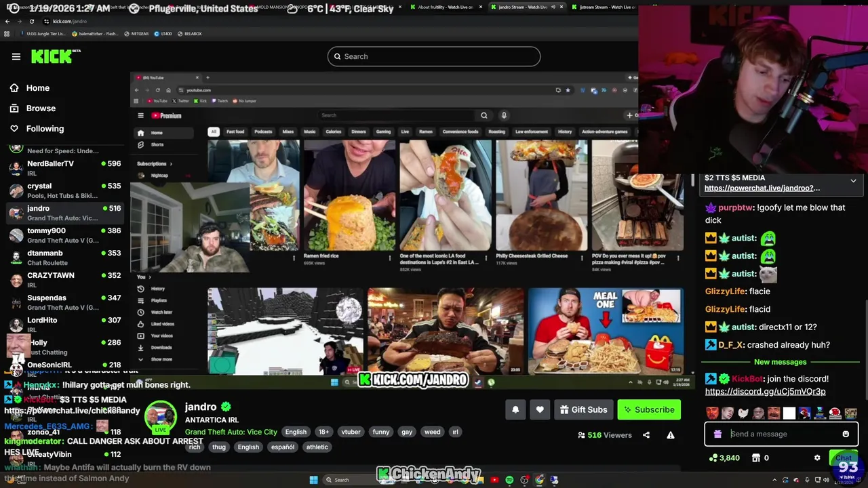Open chat settings gear

click(817, 458)
